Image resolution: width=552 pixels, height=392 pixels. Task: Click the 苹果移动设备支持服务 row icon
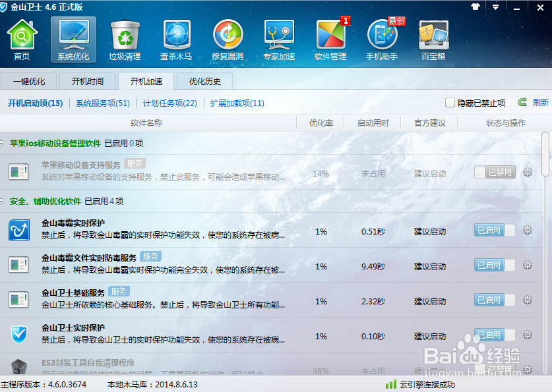[x=18, y=172]
